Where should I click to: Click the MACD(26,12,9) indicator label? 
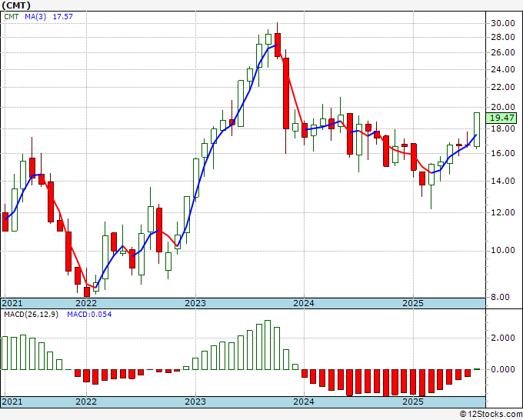pos(32,315)
